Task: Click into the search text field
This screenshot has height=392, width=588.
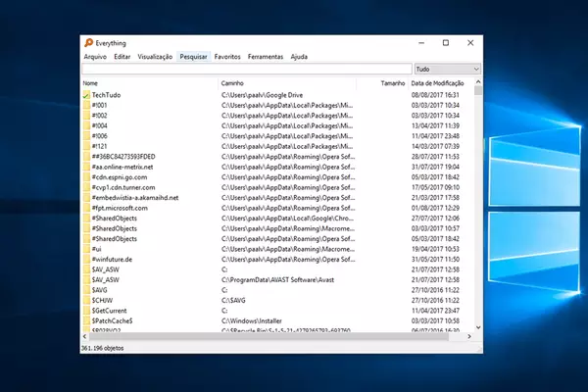Action: [247, 69]
